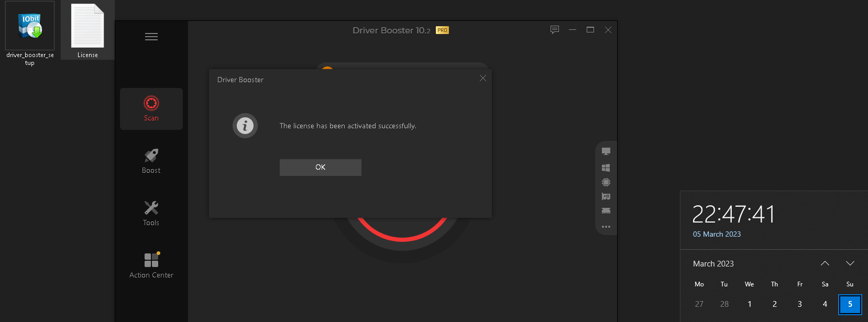Close the Driver Booster license dialog

point(483,78)
